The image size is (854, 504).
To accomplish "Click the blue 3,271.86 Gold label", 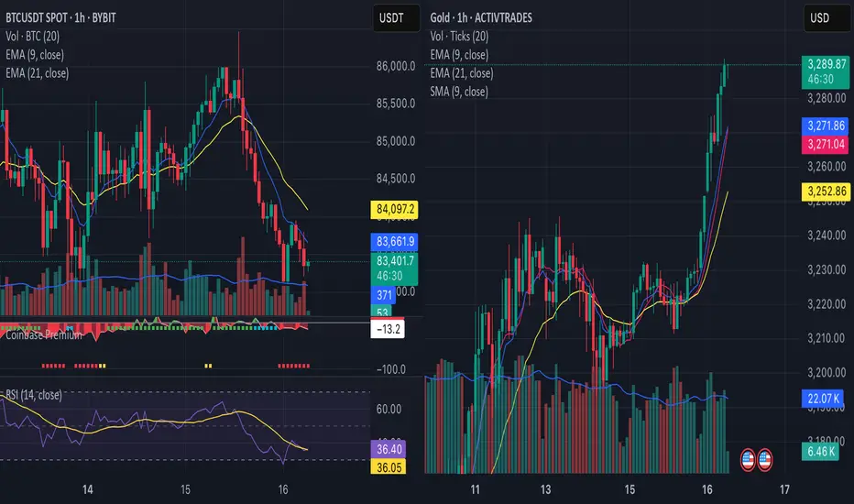I will (x=826, y=126).
